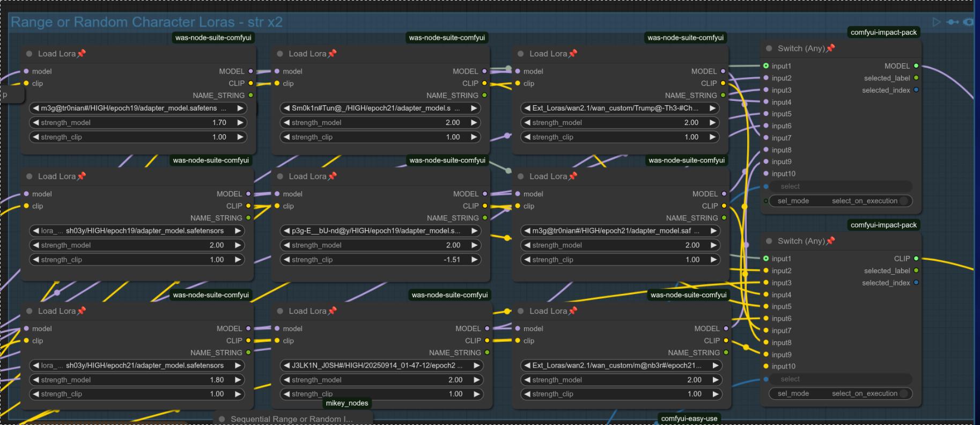Screen dimensions: 980x425
Task: Click the NAME_STRING output port of the m@nb3r# node
Action: [x=726, y=353]
